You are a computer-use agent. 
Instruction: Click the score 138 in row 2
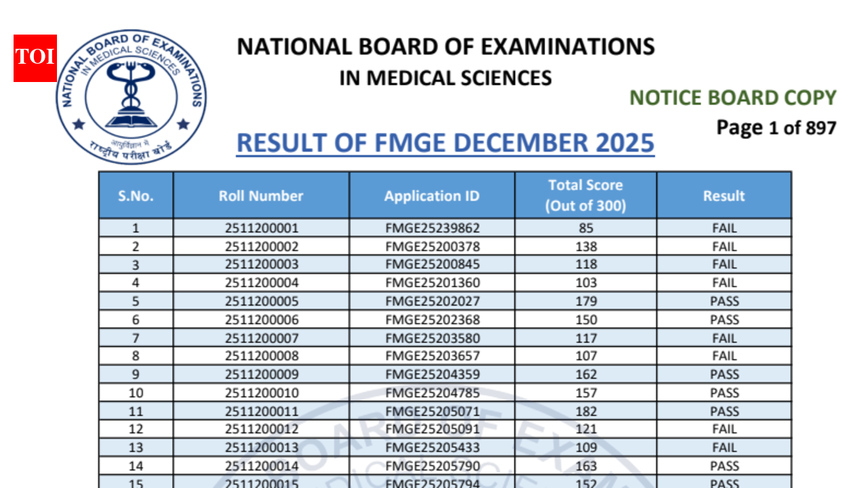tap(586, 247)
